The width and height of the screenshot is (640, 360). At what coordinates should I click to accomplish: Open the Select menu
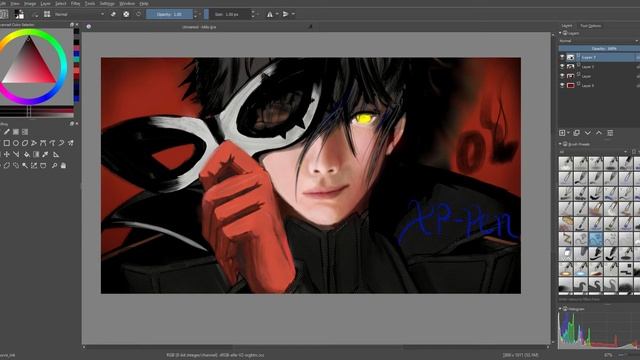[60, 3]
